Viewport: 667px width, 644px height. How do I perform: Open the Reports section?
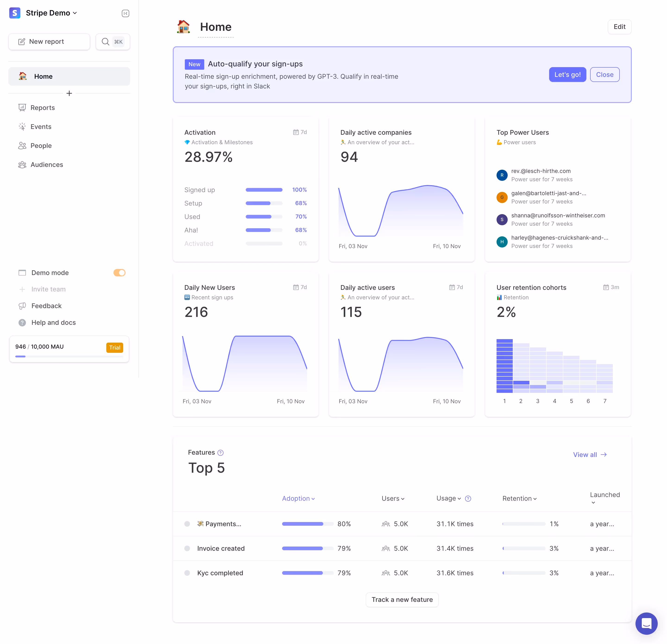point(43,107)
